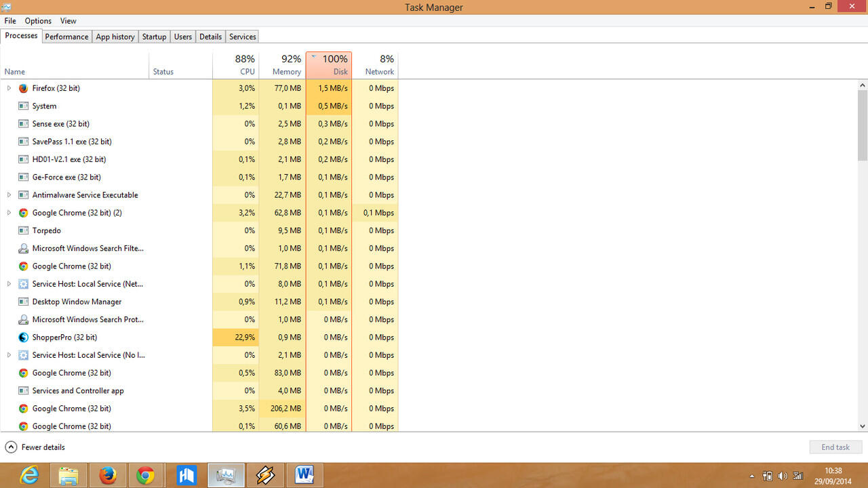
Task: Click the System process icon
Action: (x=23, y=106)
